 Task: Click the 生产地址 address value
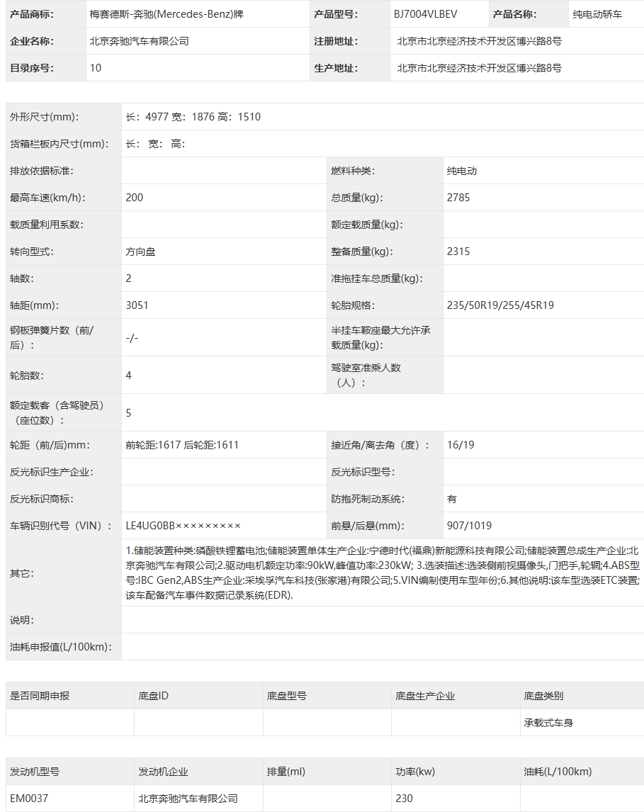click(x=480, y=68)
